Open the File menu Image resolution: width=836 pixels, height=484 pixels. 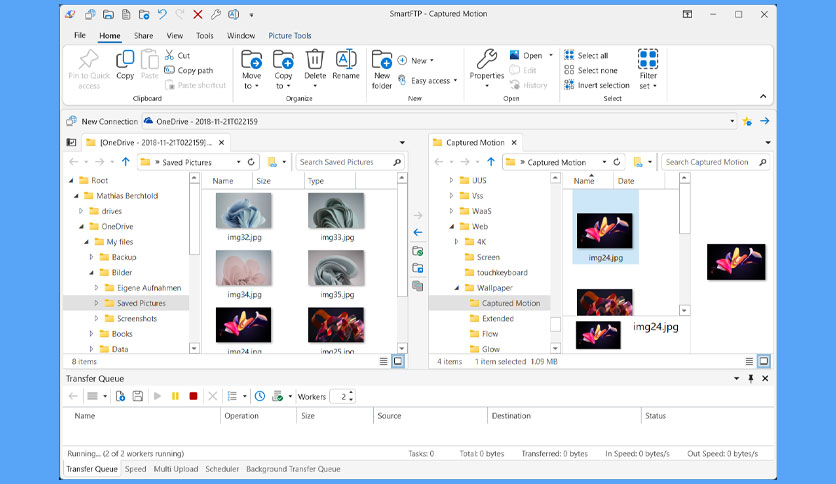pos(80,35)
